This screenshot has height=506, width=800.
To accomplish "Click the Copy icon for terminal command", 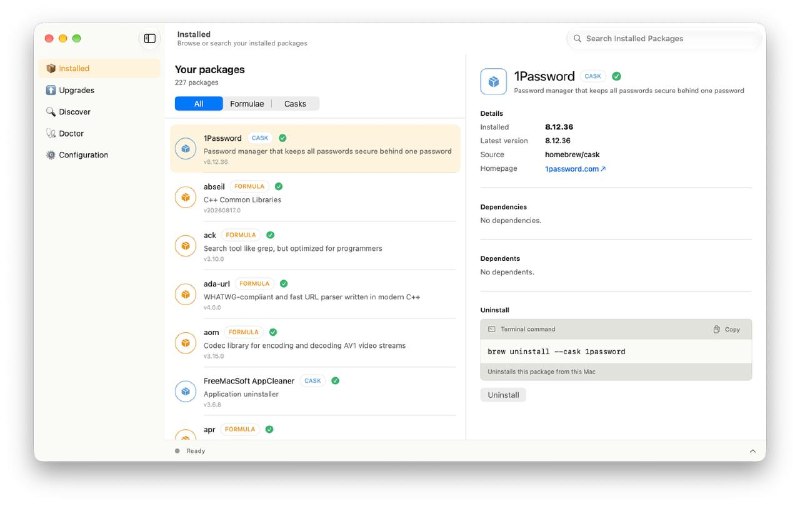I will (716, 330).
